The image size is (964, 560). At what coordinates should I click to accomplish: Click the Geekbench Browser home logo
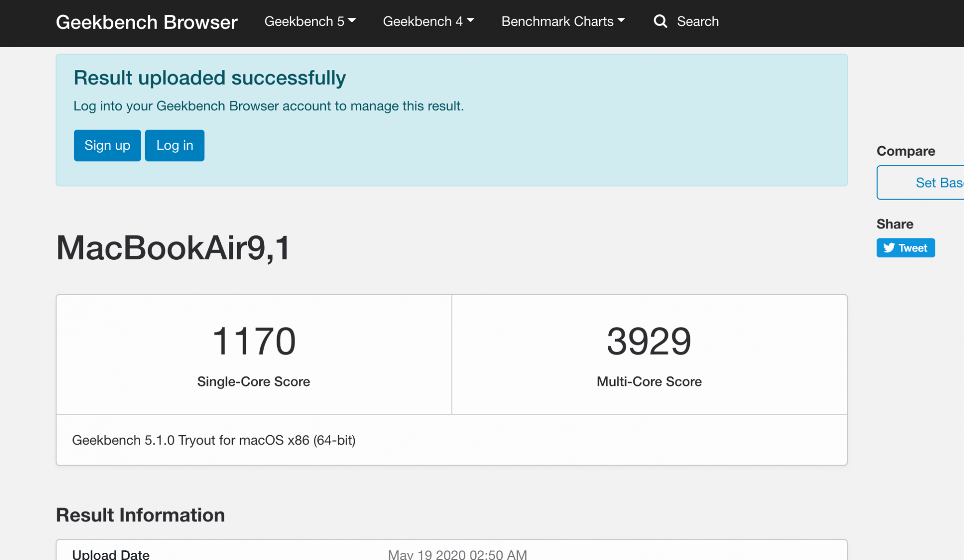coord(147,22)
